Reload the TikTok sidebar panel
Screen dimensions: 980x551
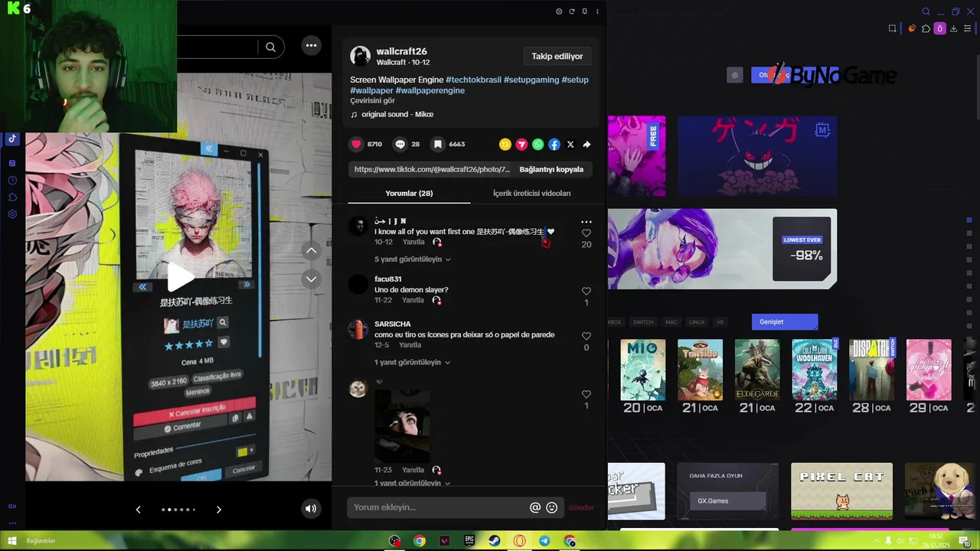pos(571,11)
